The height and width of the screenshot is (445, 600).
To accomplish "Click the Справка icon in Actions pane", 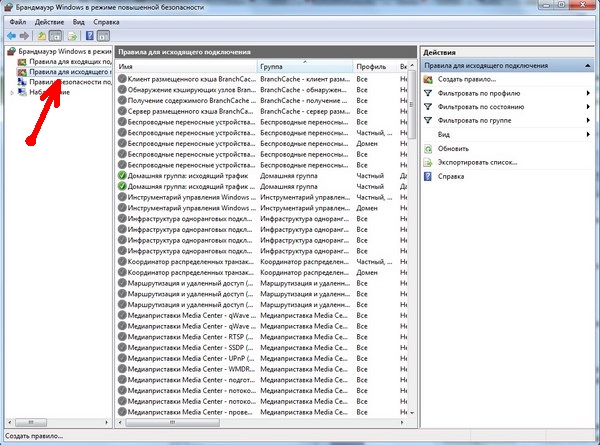I will coord(428,176).
